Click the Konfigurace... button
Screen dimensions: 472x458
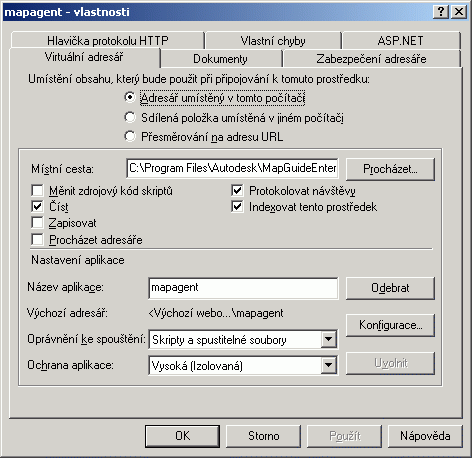(x=390, y=325)
